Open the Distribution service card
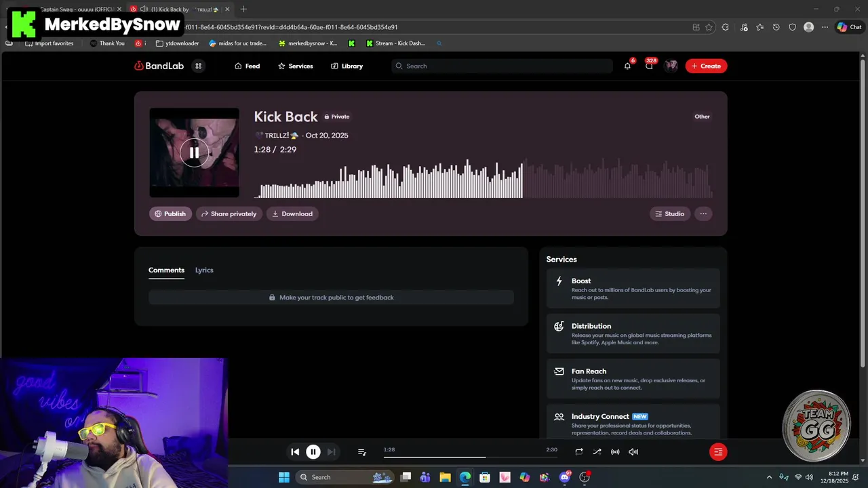868x488 pixels. click(633, 333)
